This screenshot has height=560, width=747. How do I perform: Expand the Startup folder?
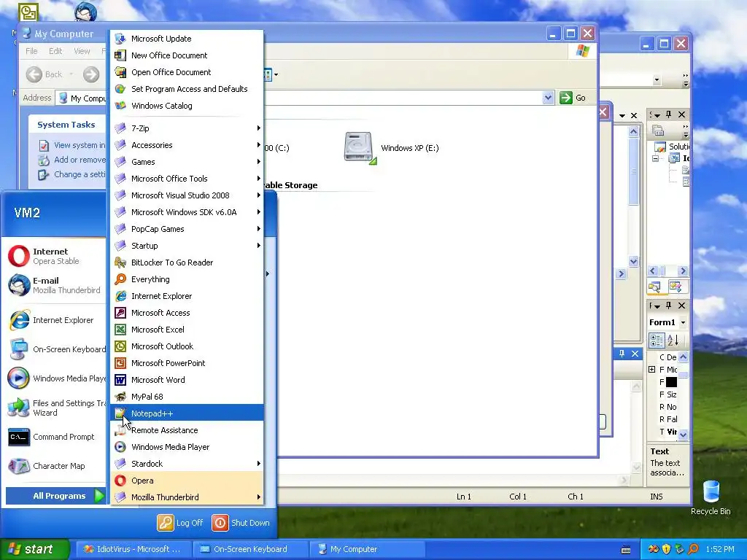[x=187, y=245]
